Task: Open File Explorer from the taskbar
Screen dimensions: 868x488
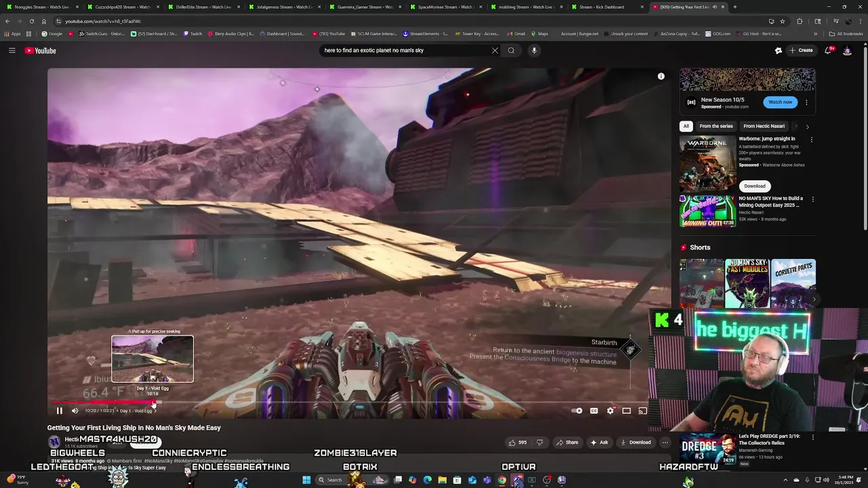Action: (442, 480)
